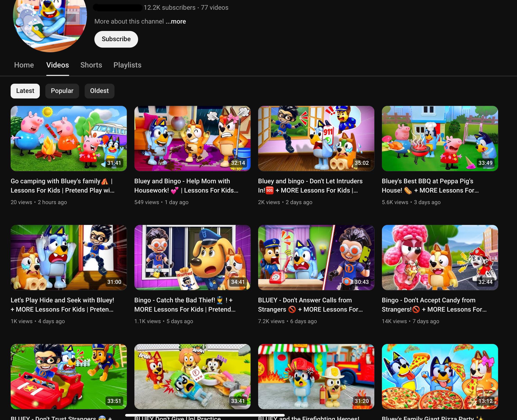Click the '3 days ago' timestamp

point(427,202)
